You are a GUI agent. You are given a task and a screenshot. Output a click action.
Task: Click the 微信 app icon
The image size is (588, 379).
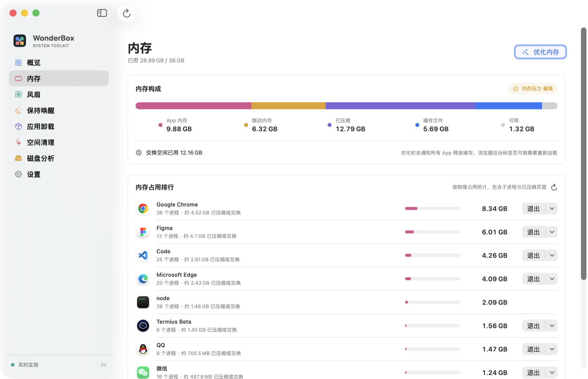point(143,372)
